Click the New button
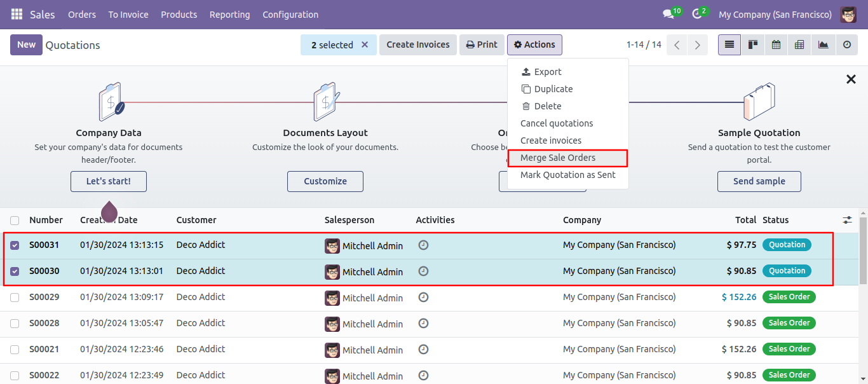Viewport: 868px width, 384px height. 26,45
